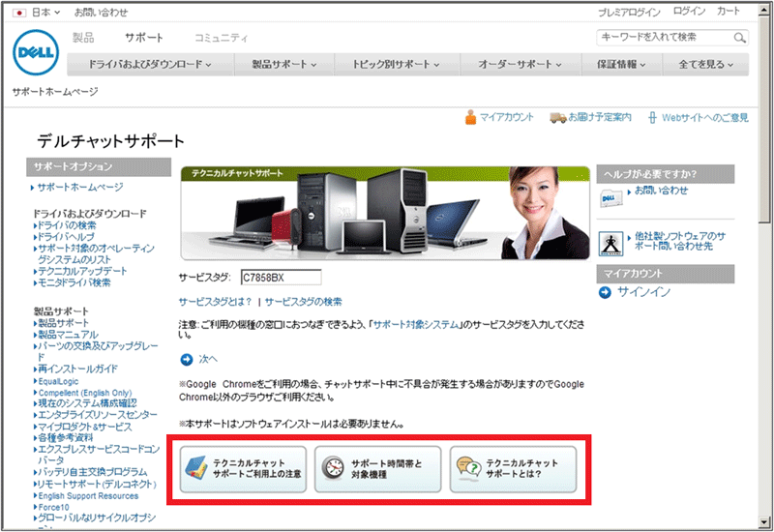The image size is (774, 532).
Task: Click the サポートホームページ breadcrumb
Action: [x=55, y=92]
